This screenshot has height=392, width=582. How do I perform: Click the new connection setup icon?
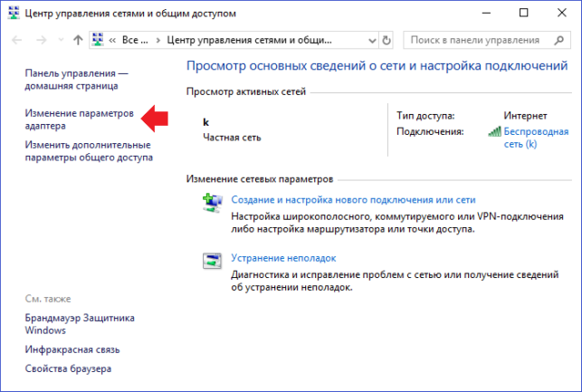[x=213, y=203]
